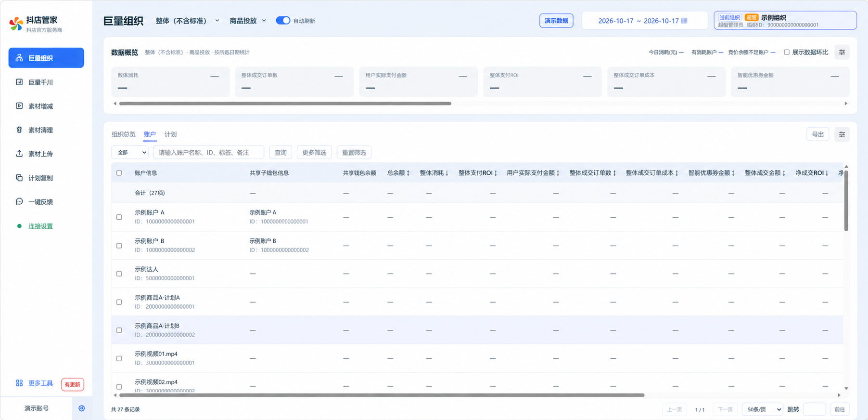Select 巨量组织 in the sidebar
Screen dimensions: 868x420
(x=46, y=58)
